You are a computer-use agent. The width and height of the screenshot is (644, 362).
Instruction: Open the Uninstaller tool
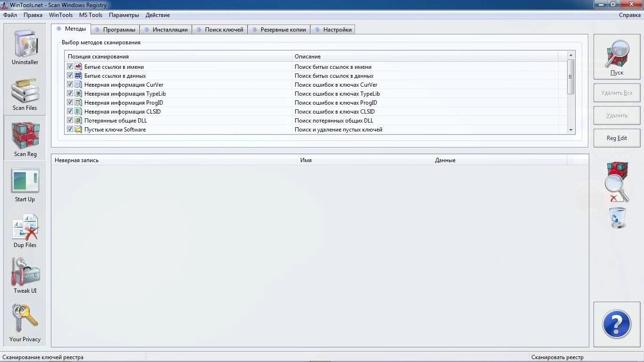click(25, 46)
